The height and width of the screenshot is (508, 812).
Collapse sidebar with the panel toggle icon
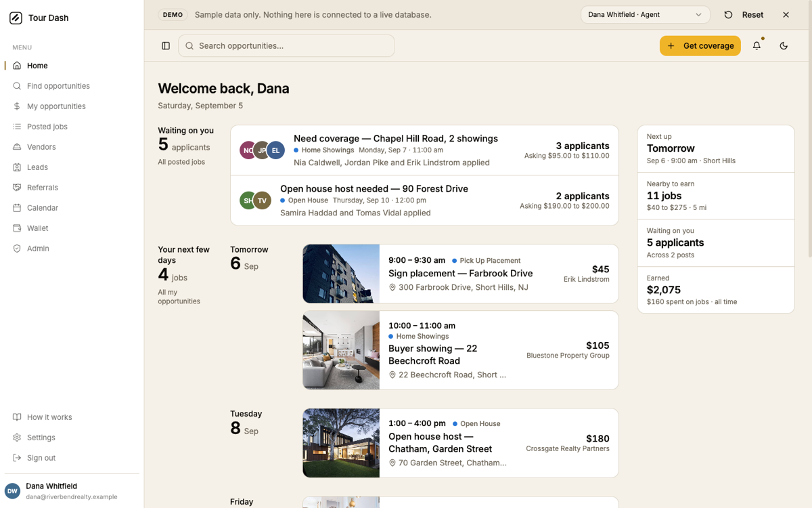tap(166, 46)
